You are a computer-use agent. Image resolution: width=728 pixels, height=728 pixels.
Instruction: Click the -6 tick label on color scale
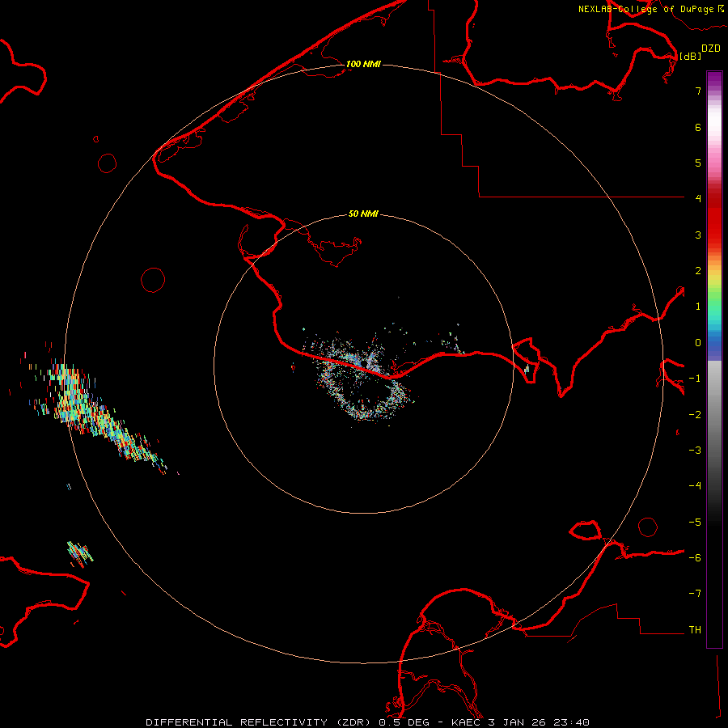[695, 558]
